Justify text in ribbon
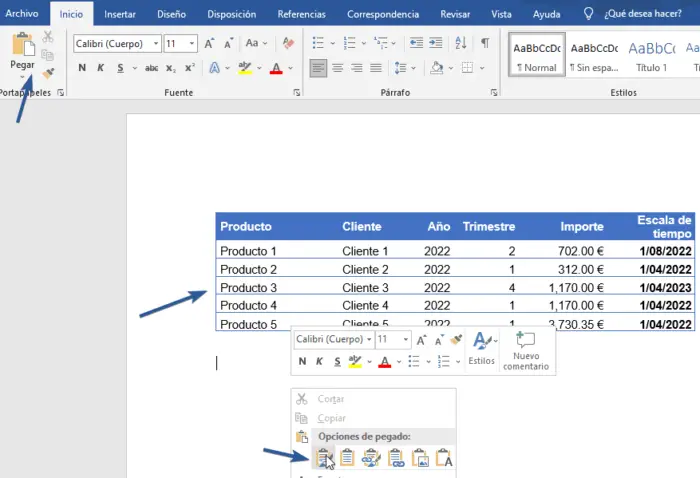Screen dimensions: 700x478 (x=376, y=68)
